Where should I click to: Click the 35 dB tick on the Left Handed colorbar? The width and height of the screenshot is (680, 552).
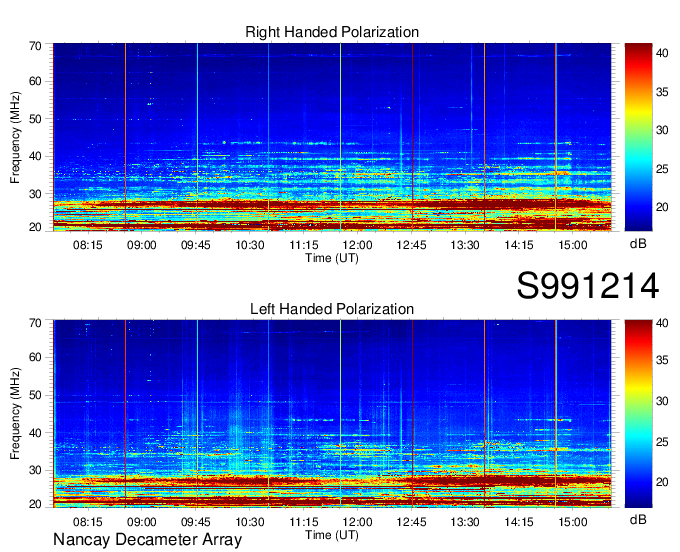[662, 360]
